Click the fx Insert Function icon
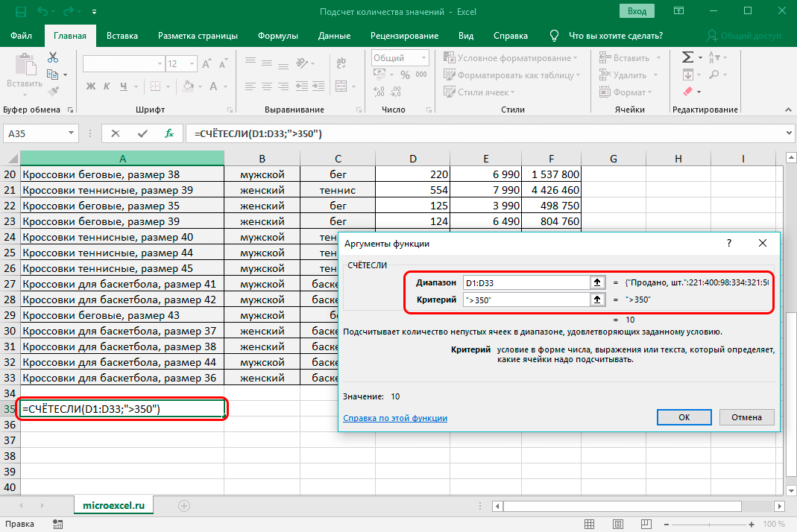The height and width of the screenshot is (532, 797). pyautogui.click(x=169, y=133)
